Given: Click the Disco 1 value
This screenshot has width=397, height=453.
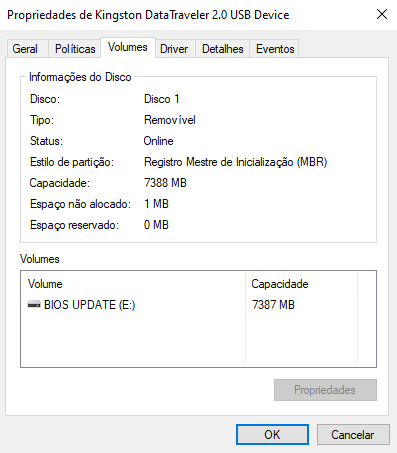Looking at the screenshot, I should point(162,99).
